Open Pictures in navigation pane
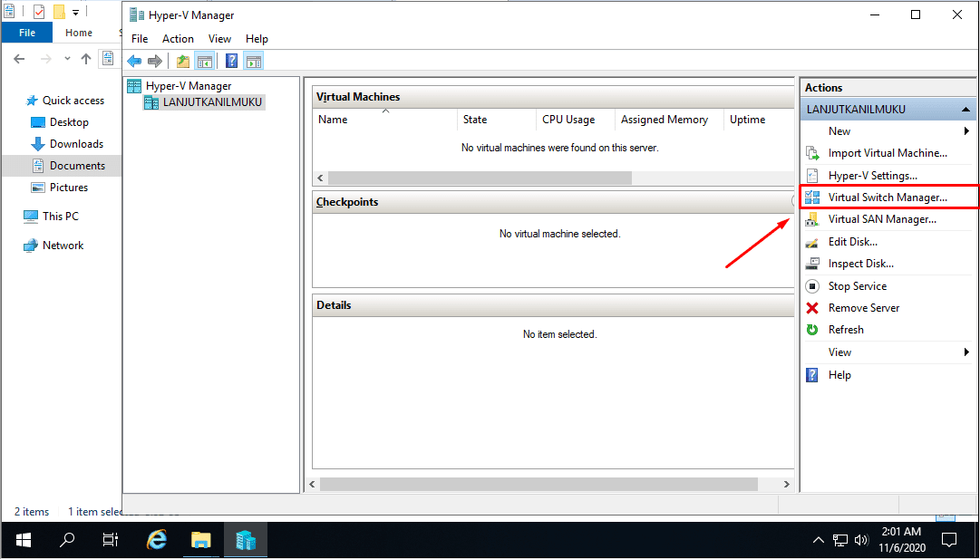 tap(69, 188)
